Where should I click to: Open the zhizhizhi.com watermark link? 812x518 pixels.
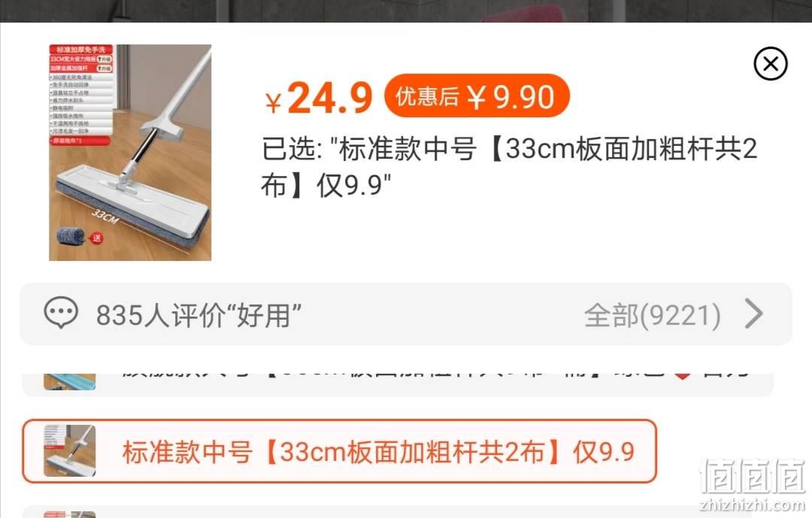pos(752,504)
